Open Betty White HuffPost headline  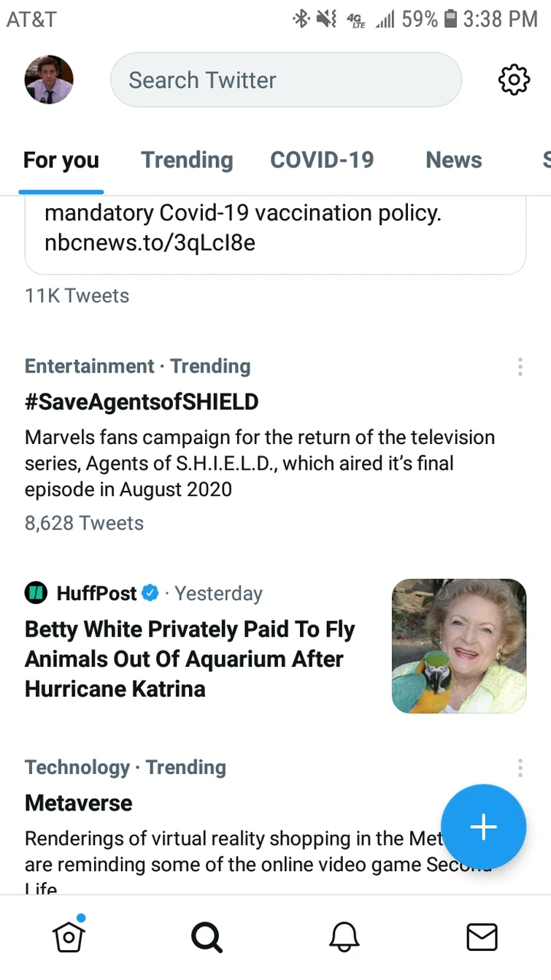pos(190,659)
